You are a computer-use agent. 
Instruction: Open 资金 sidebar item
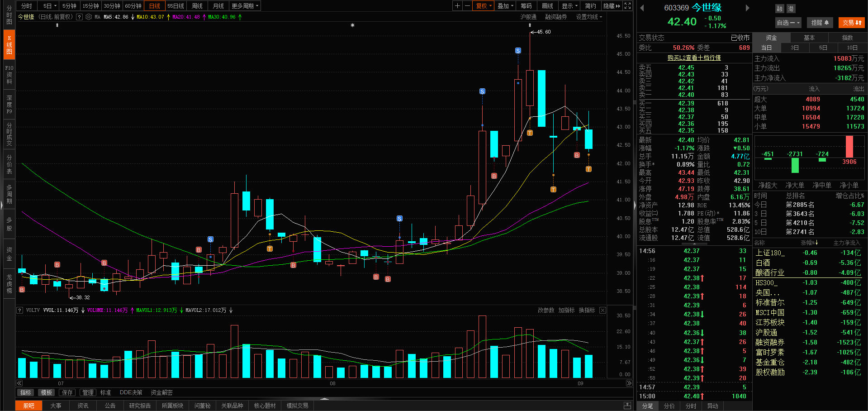pyautogui.click(x=9, y=254)
